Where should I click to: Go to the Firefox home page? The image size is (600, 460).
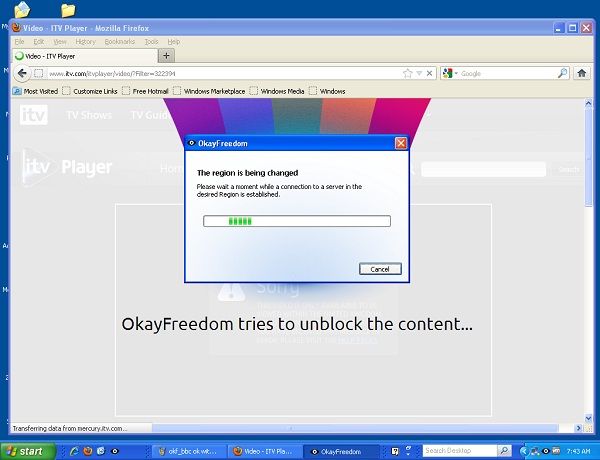coord(582,73)
